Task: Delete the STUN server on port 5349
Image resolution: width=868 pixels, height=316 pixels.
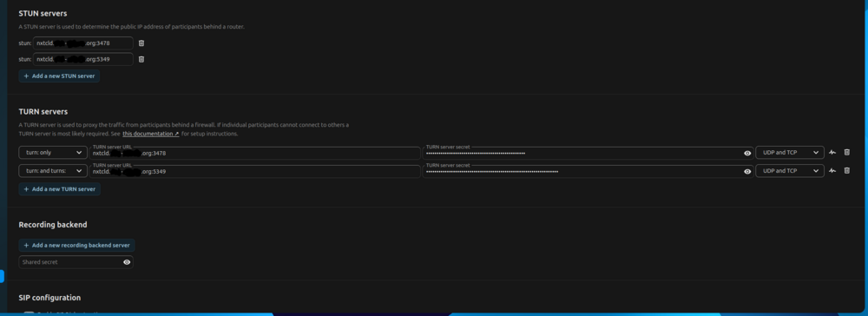Action: click(x=141, y=59)
